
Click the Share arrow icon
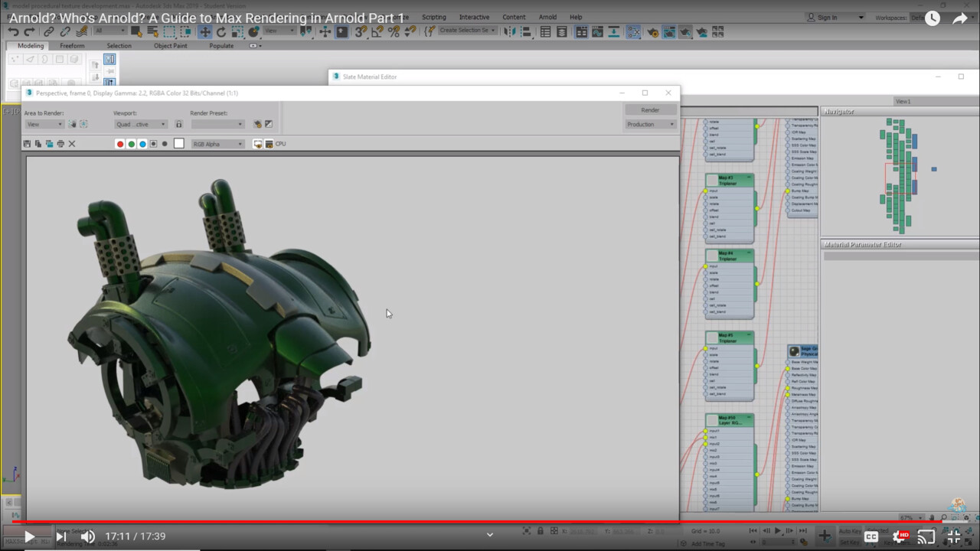pos(960,18)
